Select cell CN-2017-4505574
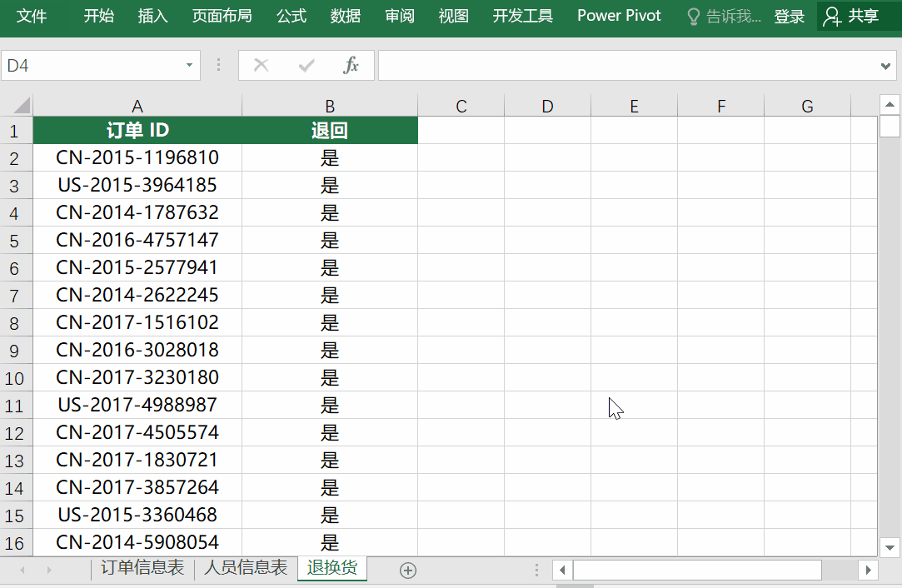 [137, 432]
